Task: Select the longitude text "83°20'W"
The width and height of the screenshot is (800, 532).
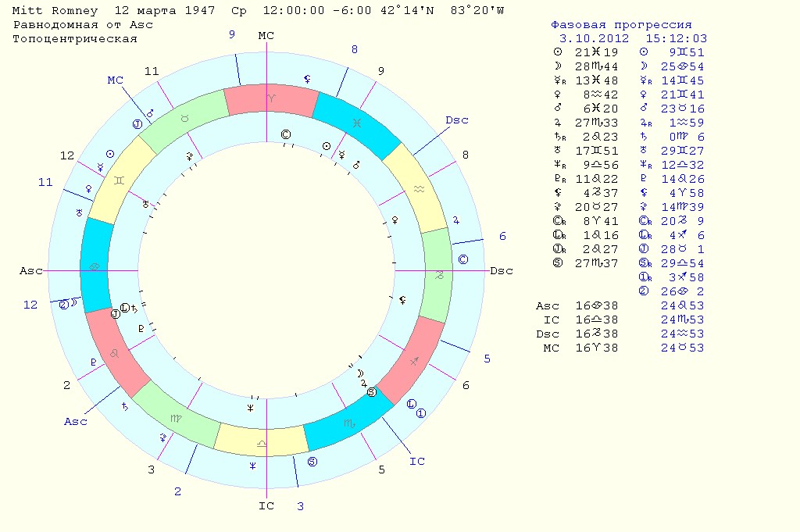Action: (x=477, y=10)
